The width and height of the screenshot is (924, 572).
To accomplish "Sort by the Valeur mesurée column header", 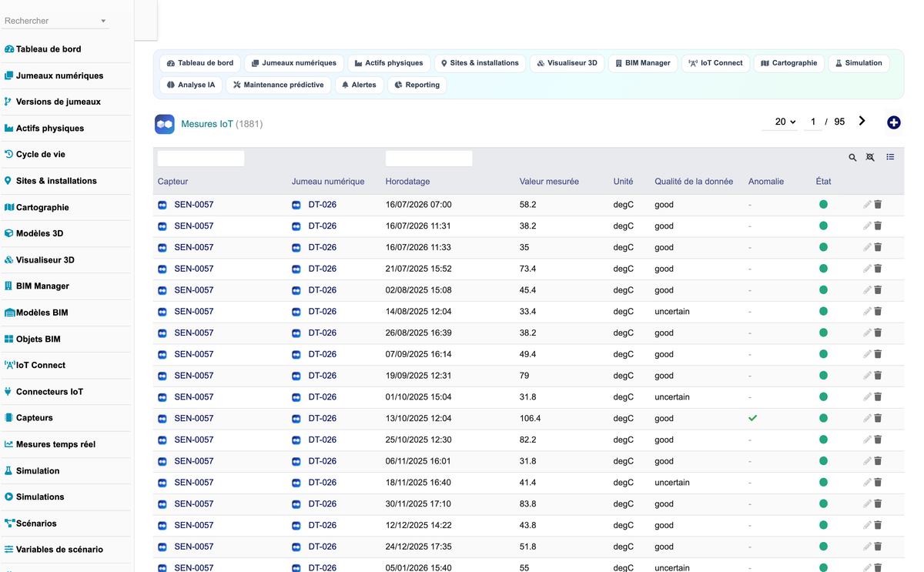I will tap(549, 182).
